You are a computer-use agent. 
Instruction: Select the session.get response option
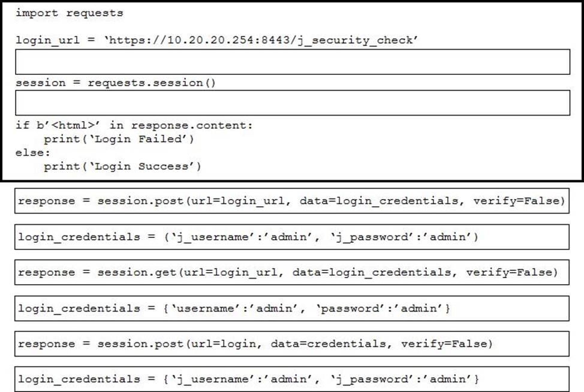291,273
